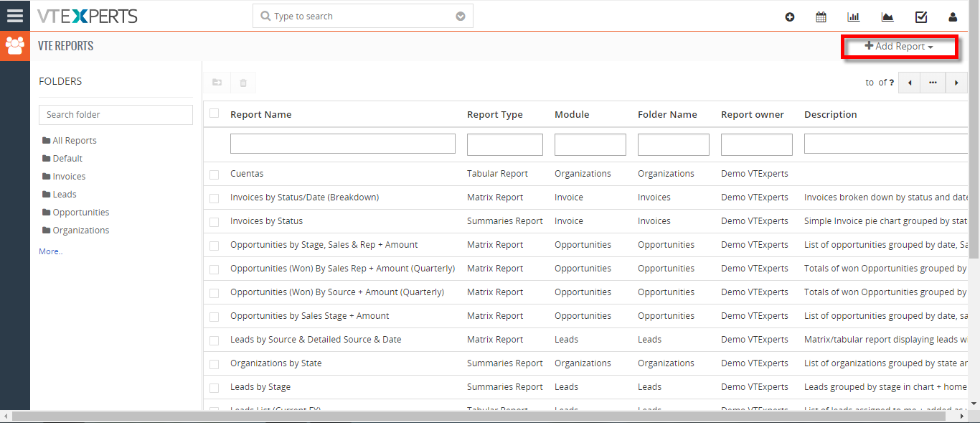Select the All Reports folder
This screenshot has height=423, width=980.
tap(75, 141)
